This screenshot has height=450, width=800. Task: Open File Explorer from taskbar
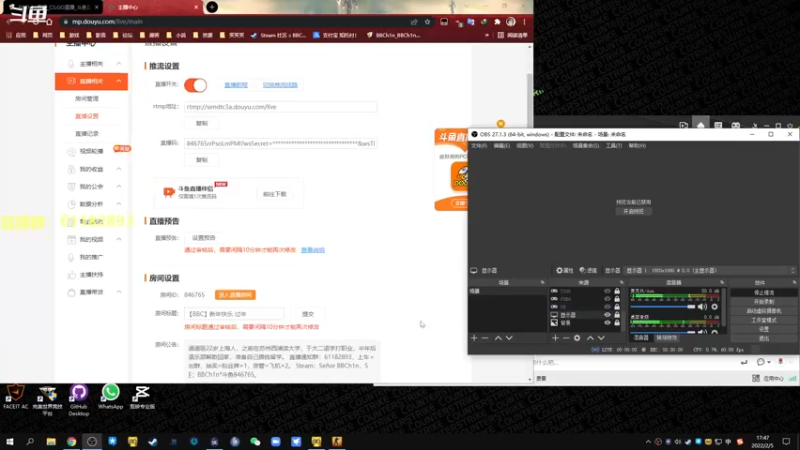point(51,441)
